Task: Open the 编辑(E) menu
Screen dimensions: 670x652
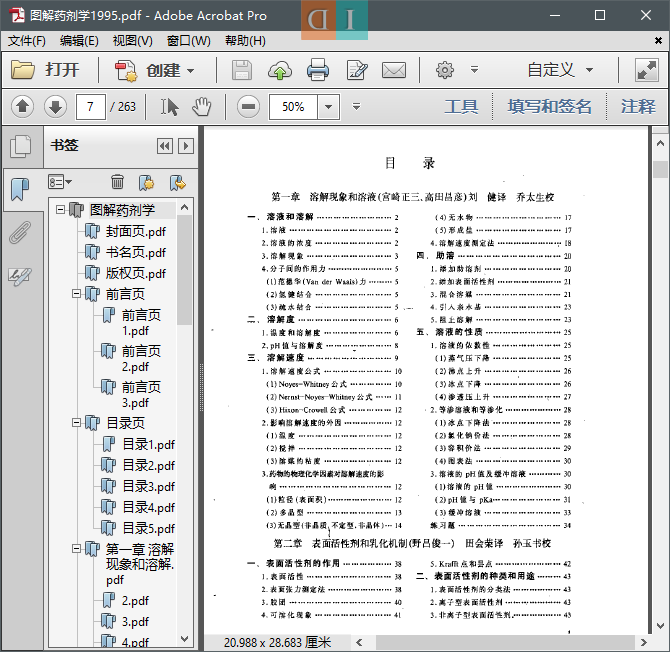Action: click(x=79, y=41)
